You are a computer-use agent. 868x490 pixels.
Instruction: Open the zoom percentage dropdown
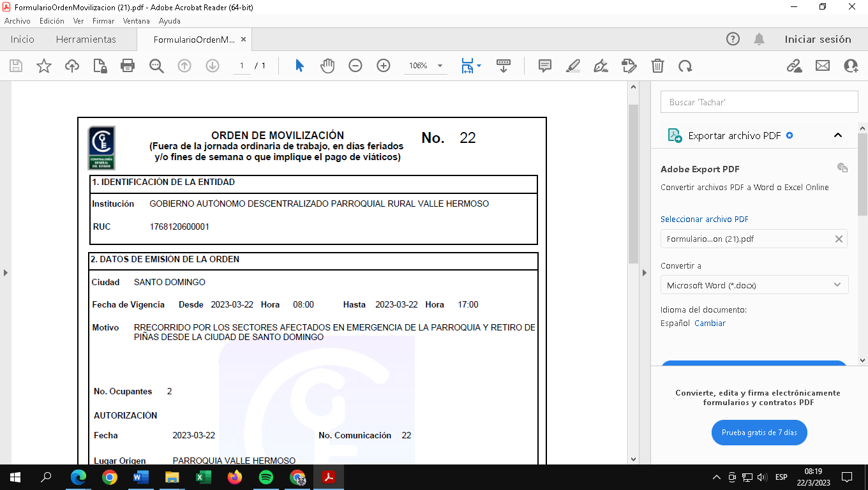pos(440,66)
